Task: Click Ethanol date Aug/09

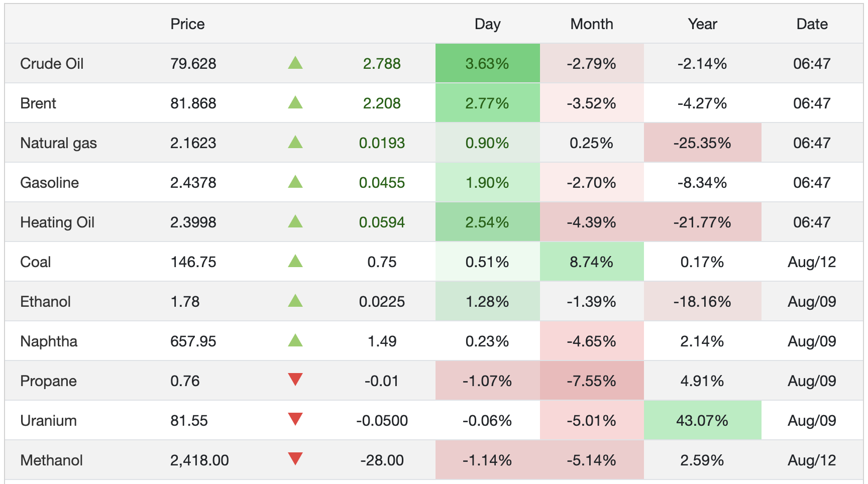Action: [x=812, y=302]
